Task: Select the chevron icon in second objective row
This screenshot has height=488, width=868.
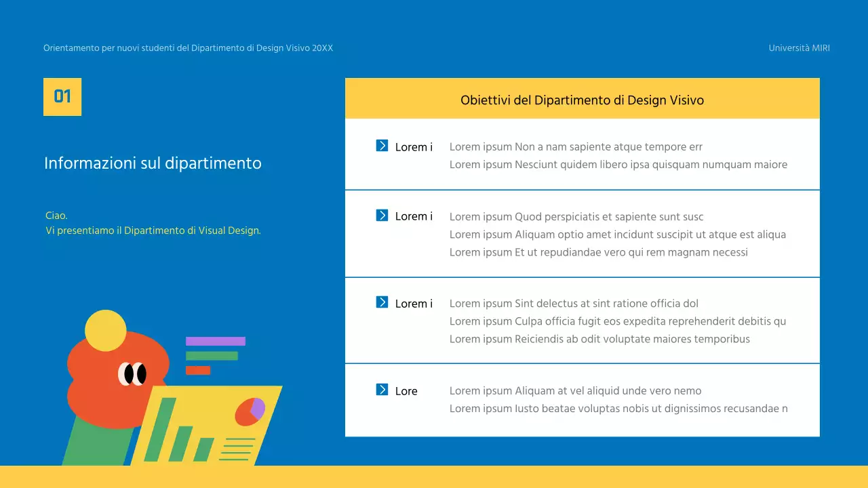Action: (x=382, y=216)
